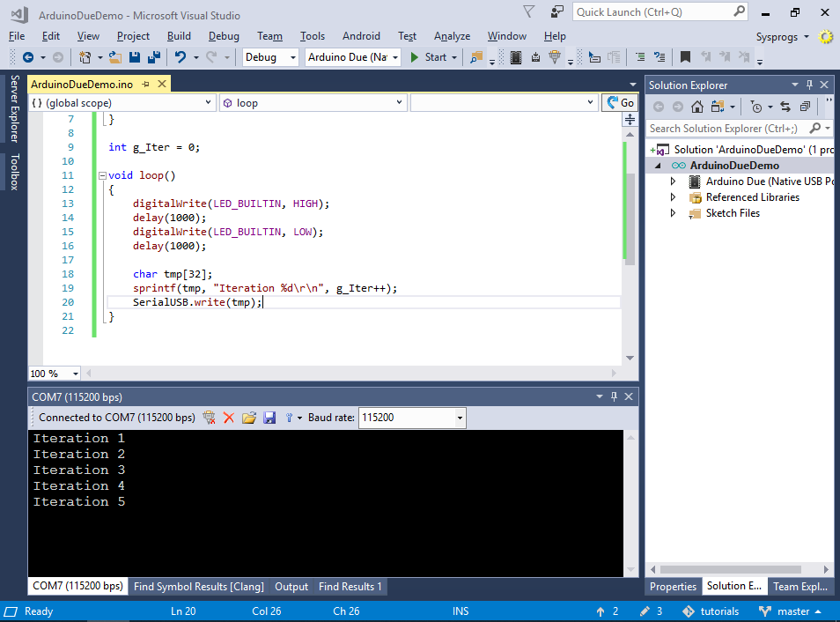Click the clear terminal icon in COM7 toolbar
The height and width of the screenshot is (622, 840).
click(209, 418)
